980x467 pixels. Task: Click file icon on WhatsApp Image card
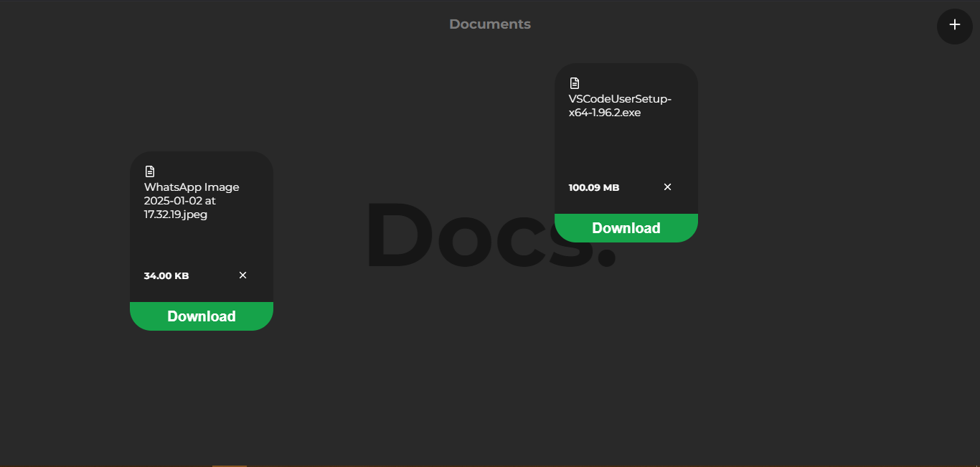coord(150,171)
